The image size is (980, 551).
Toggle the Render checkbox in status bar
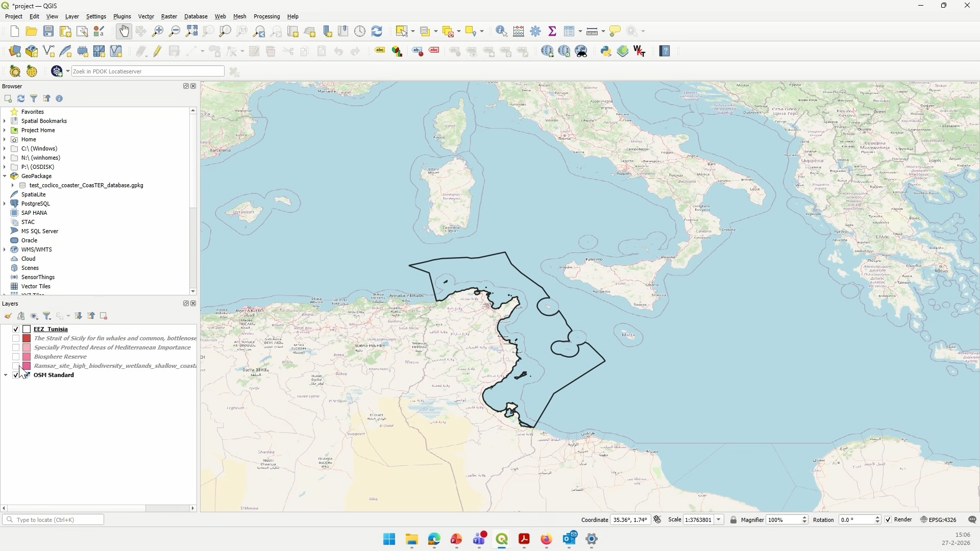point(888,520)
